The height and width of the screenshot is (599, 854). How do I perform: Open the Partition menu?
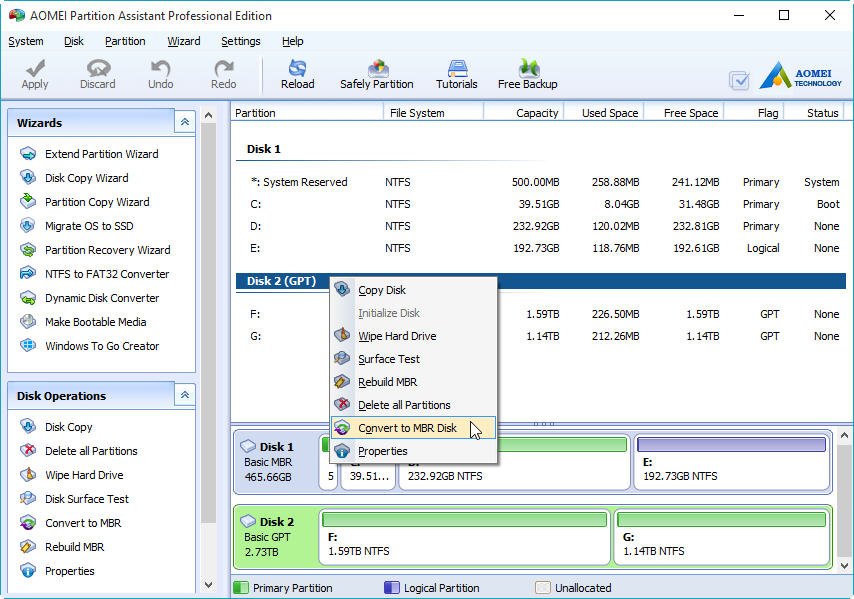125,41
